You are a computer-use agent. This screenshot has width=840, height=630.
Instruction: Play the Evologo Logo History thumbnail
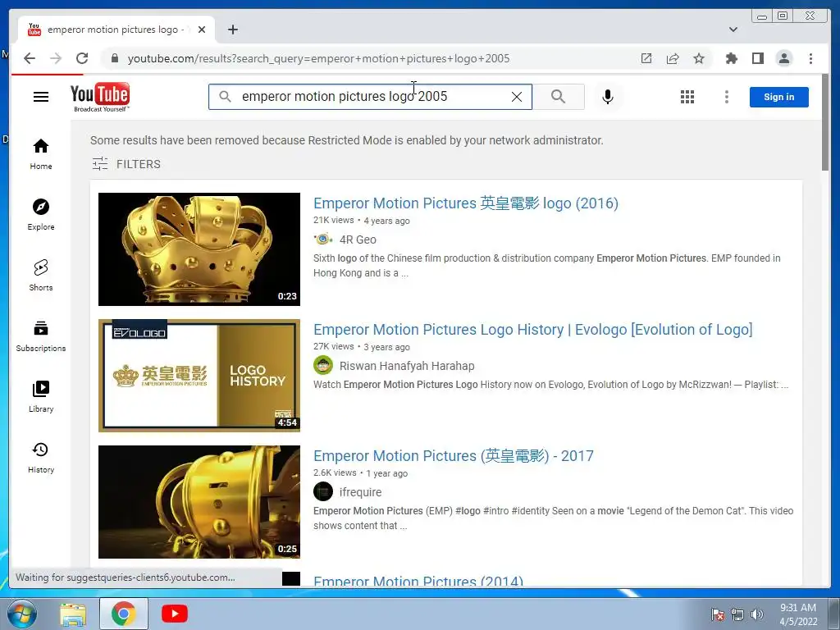(199, 376)
